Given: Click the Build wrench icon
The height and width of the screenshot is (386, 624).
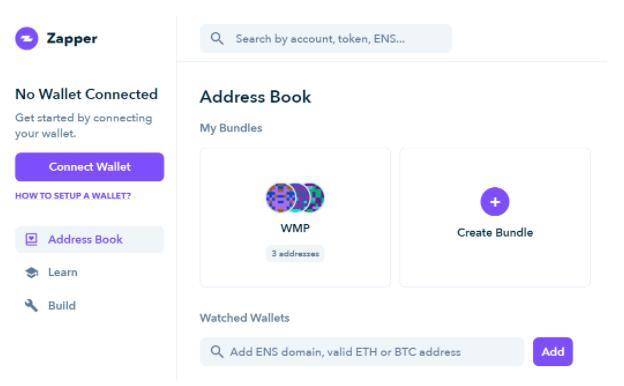Looking at the screenshot, I should coord(31,306).
